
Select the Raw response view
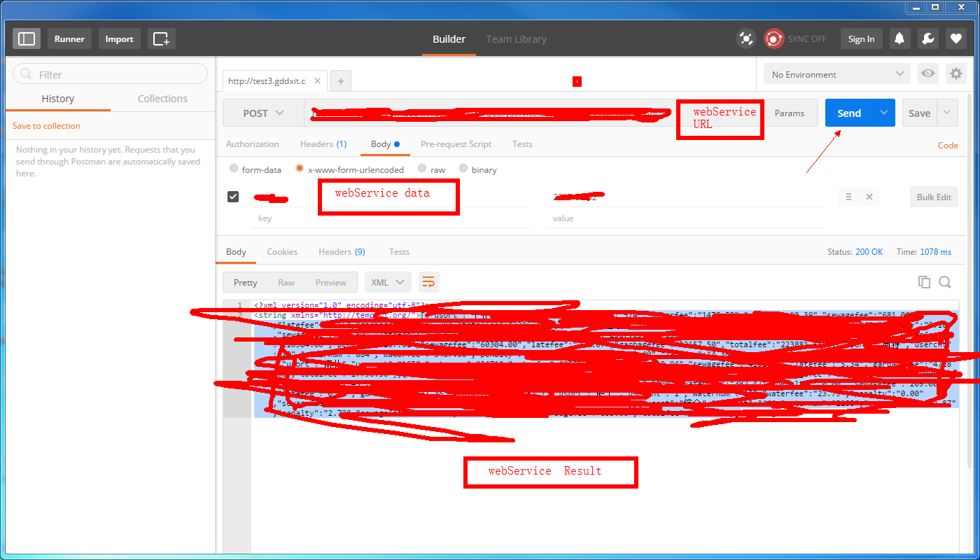coord(286,282)
